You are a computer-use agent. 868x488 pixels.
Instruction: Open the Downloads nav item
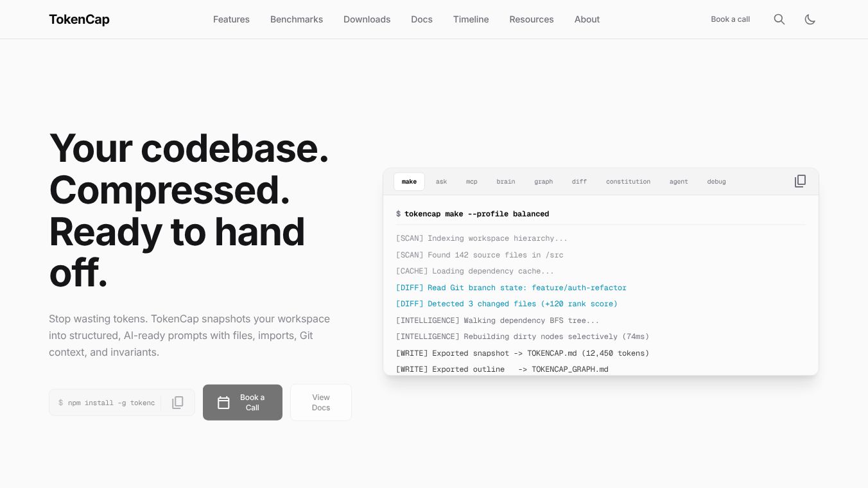point(367,19)
